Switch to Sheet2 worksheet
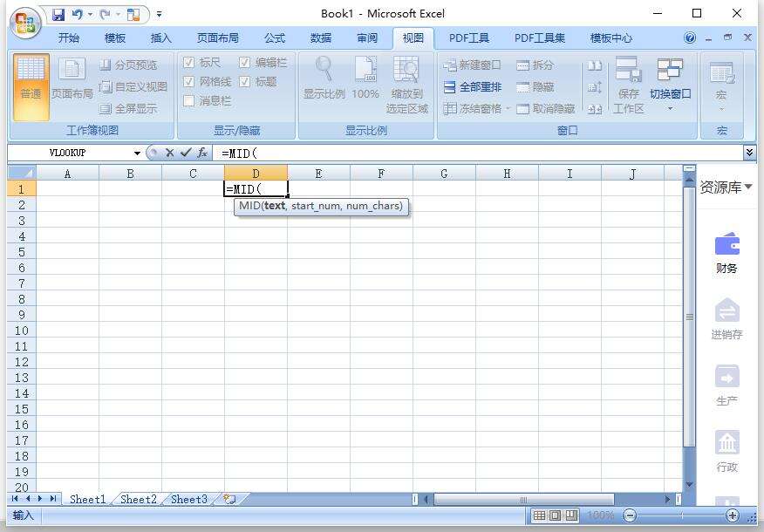Image resolution: width=764 pixels, height=532 pixels. point(139,499)
